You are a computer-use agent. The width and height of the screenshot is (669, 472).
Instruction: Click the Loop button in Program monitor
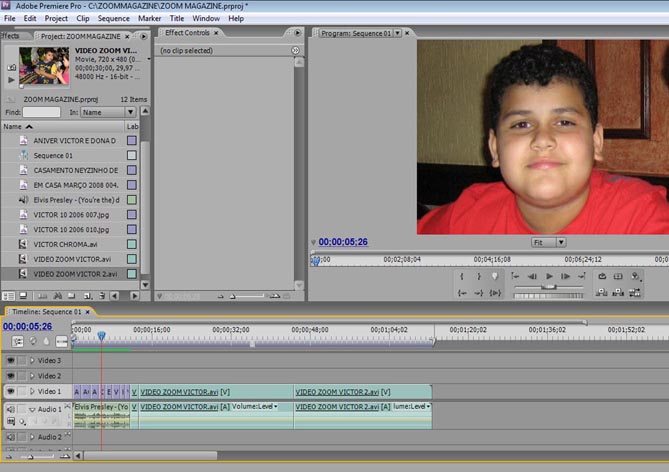point(602,276)
